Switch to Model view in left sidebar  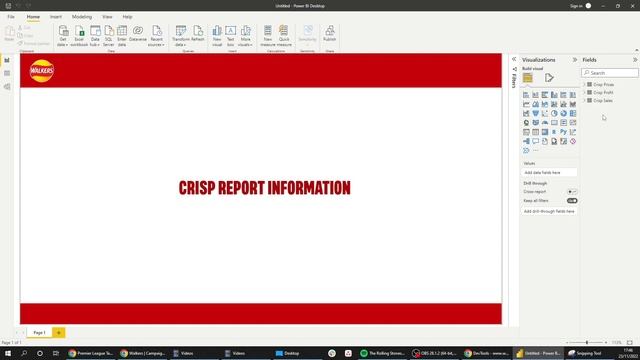coord(7,87)
